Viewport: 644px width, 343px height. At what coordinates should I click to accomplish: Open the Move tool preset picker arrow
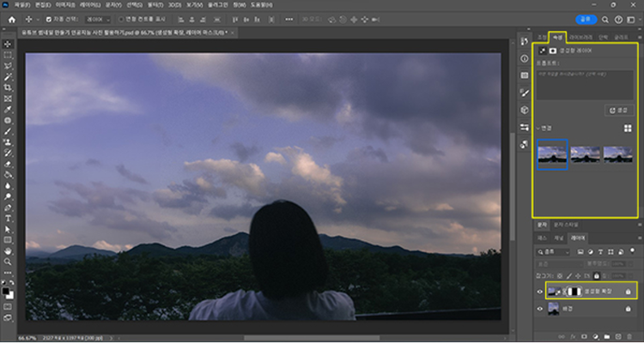(38, 19)
